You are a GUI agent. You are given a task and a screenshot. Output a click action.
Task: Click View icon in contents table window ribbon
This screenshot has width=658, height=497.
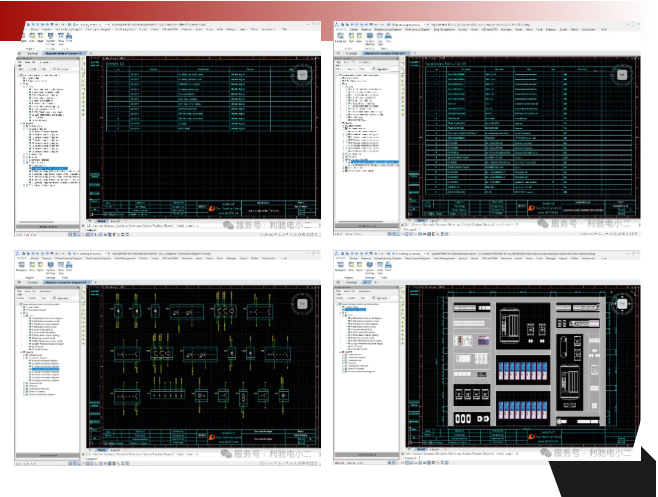(x=32, y=38)
